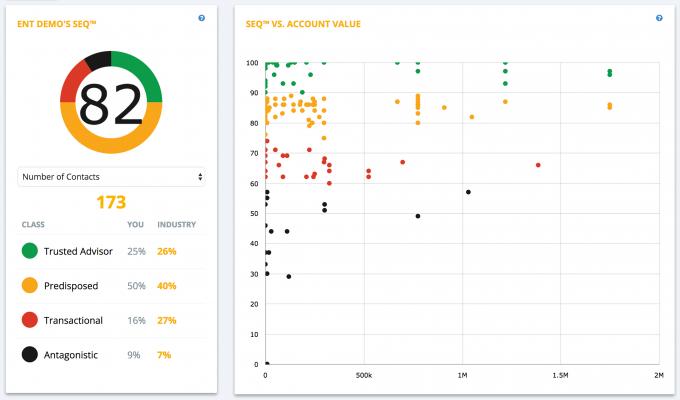Click the Trusted Advisor class label
The height and width of the screenshot is (400, 680).
coord(79,251)
